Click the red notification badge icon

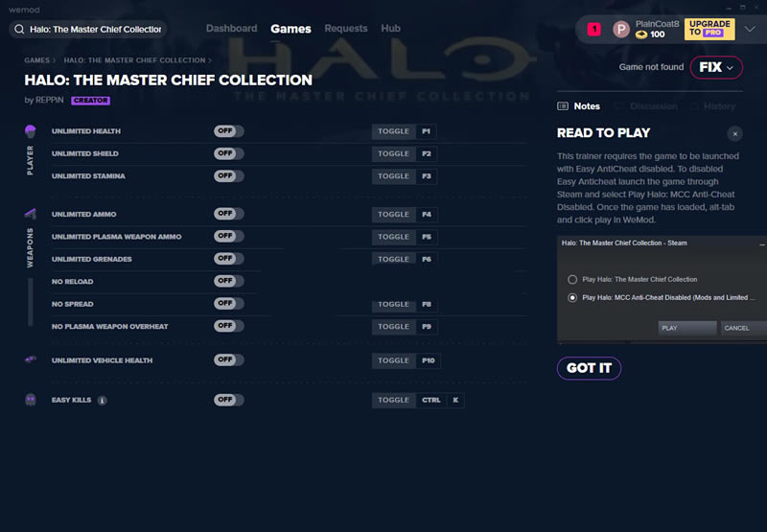(x=593, y=29)
